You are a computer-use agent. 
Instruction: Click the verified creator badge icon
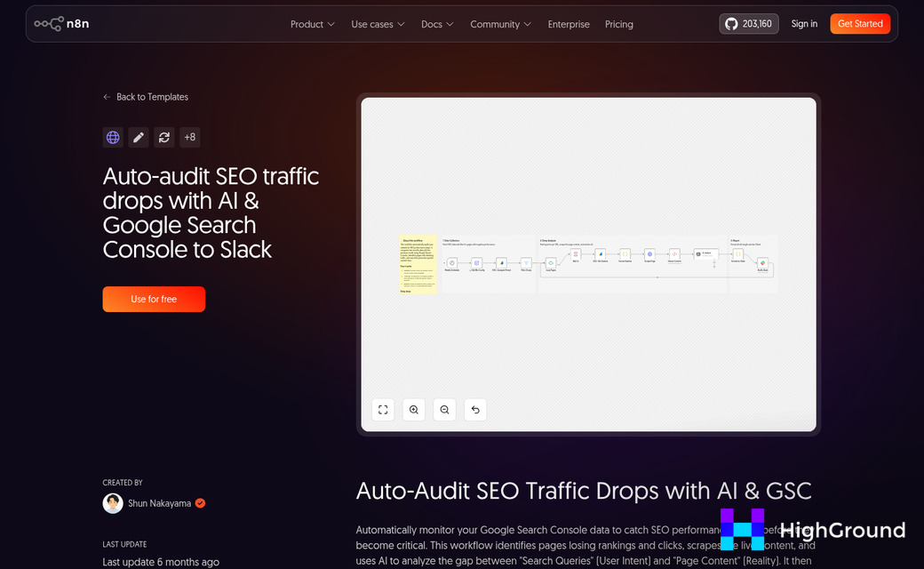coord(201,503)
